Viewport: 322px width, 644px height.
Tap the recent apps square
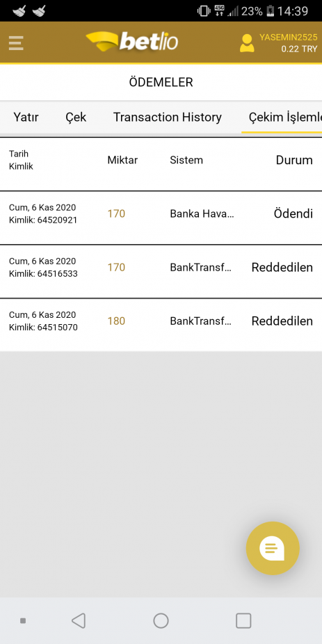(243, 620)
